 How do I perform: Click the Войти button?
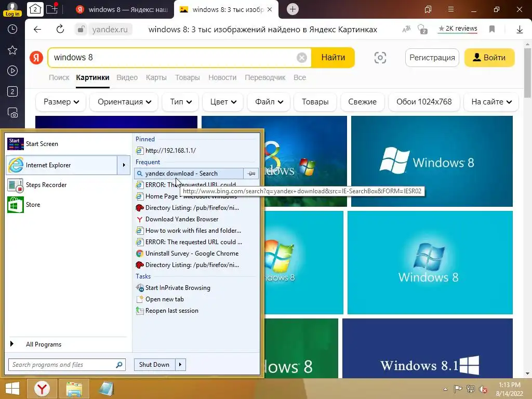click(489, 58)
